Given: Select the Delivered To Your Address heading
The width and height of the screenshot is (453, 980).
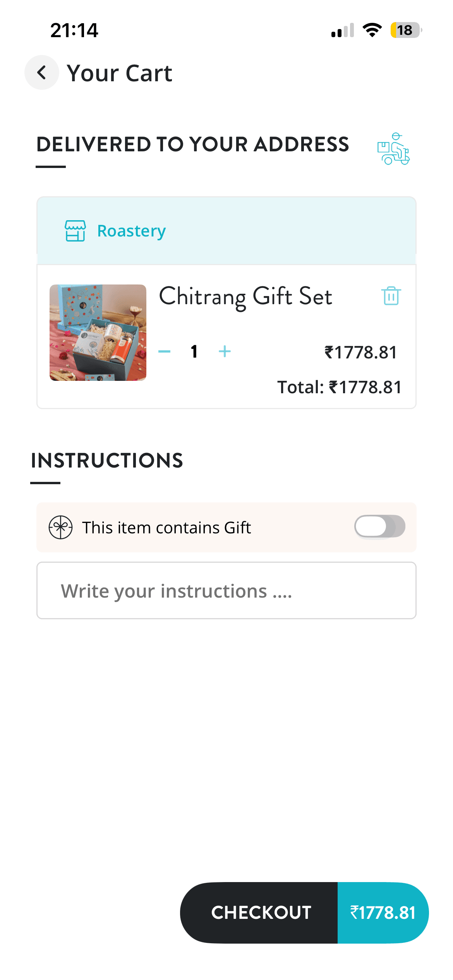Looking at the screenshot, I should tap(193, 144).
